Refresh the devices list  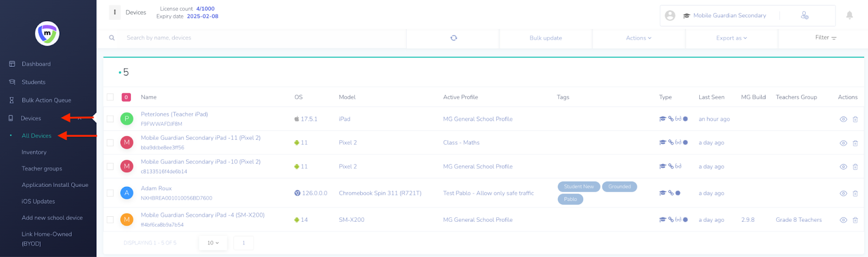(454, 38)
